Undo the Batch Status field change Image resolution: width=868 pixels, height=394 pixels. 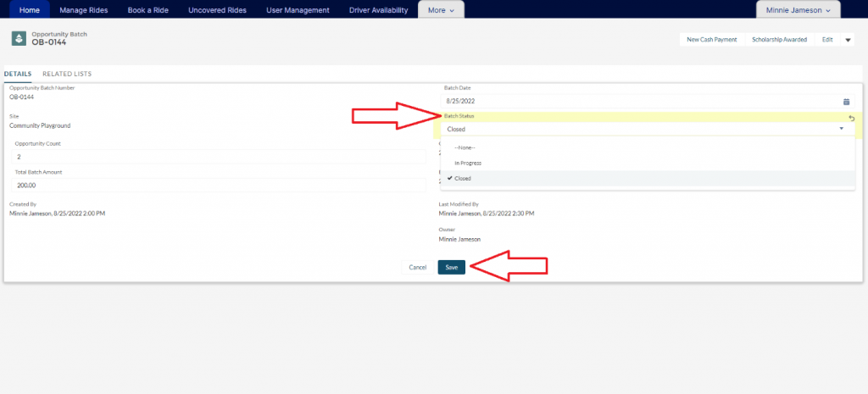click(x=850, y=118)
